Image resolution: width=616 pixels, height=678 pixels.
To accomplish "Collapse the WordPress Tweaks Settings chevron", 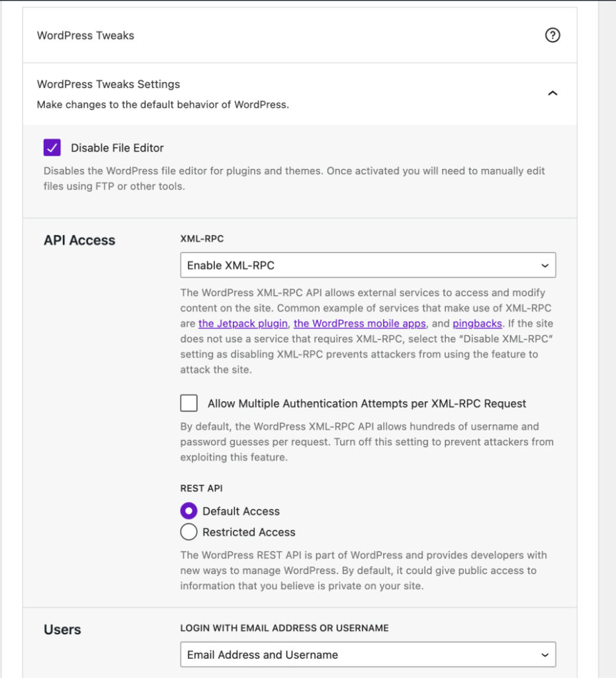I will pos(552,93).
